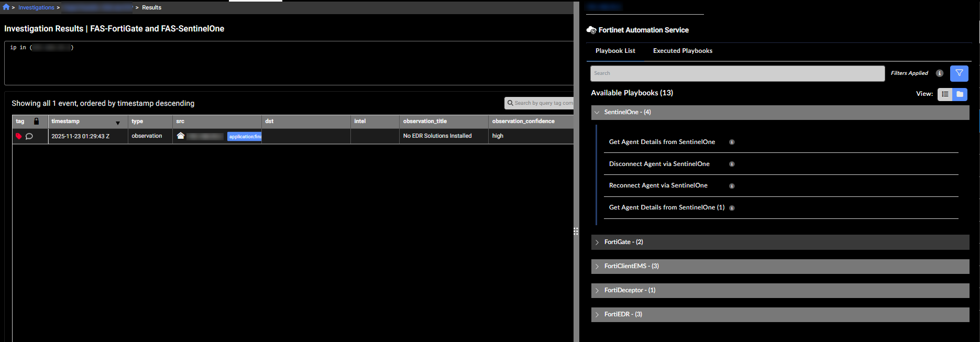Select Get Agent Details from SentinelOne (1)

click(667, 207)
